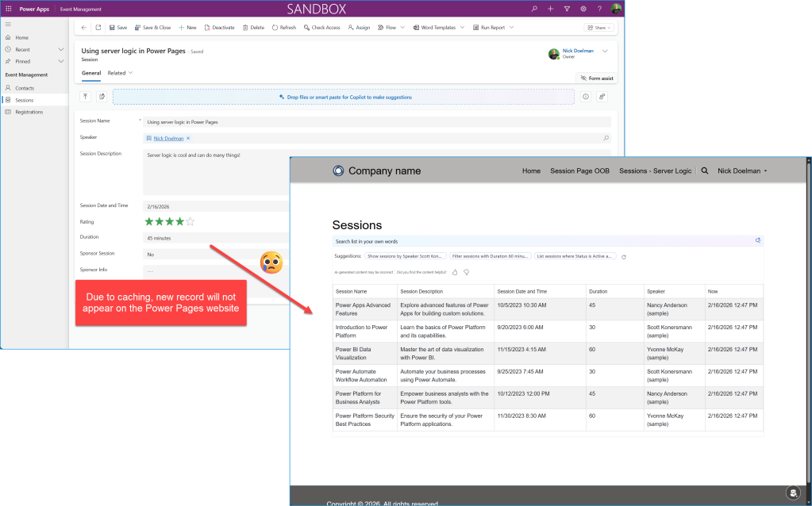Open Introduction to Power Platform session link
The image size is (812, 506).
[x=361, y=331]
